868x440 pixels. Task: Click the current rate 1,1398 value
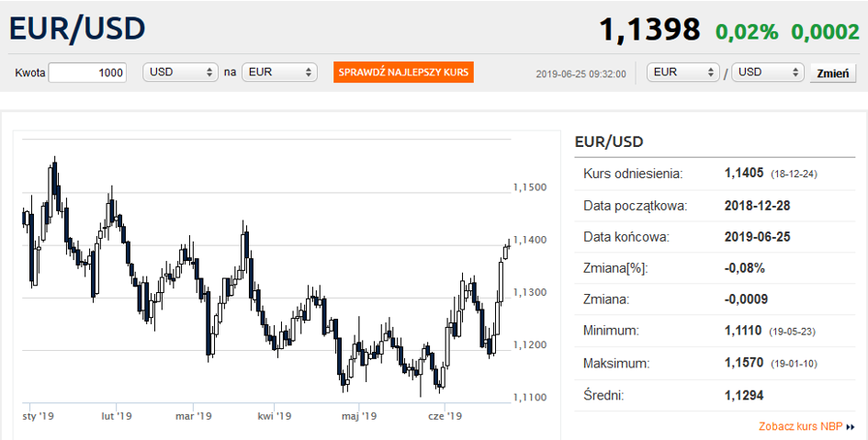point(650,29)
